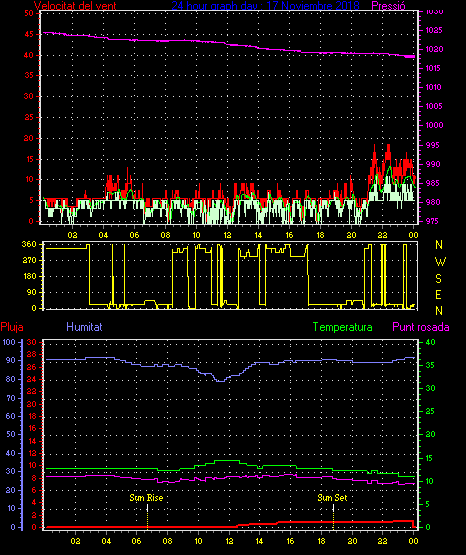The image size is (466, 555).
Task: Click the '28' rain axis value
Action: [31, 354]
